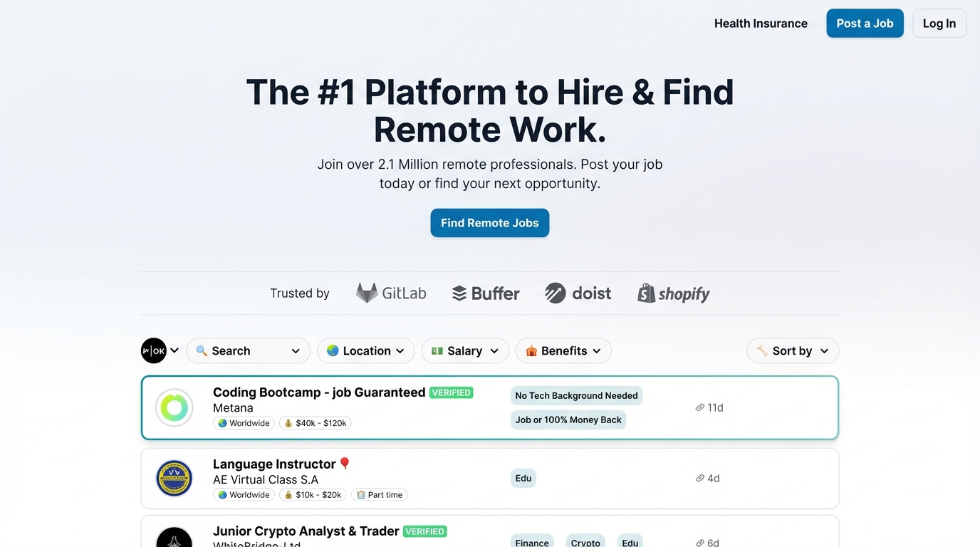Click the WhiteBridge company logo
This screenshot has width=980, height=547.
pyautogui.click(x=174, y=538)
